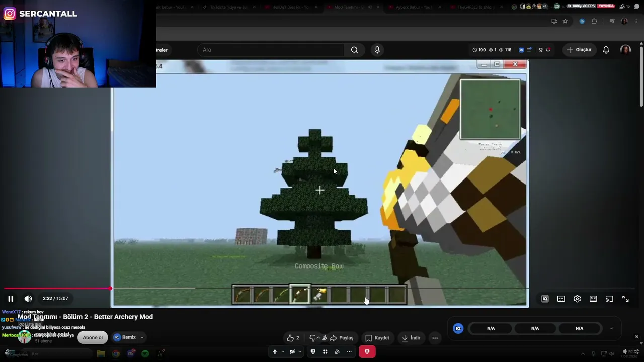
Task: Click the YAYINDA live badge
Action: point(606,6)
